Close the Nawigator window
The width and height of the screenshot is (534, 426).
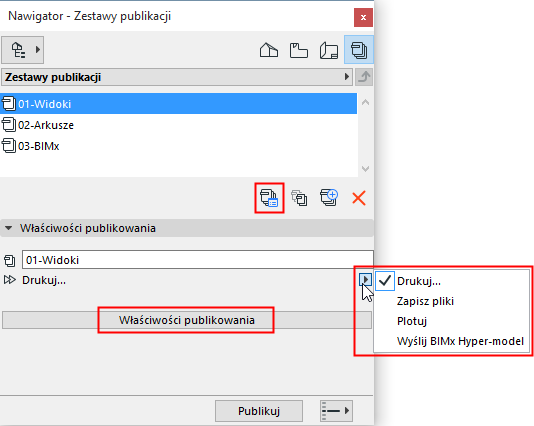pos(363,17)
